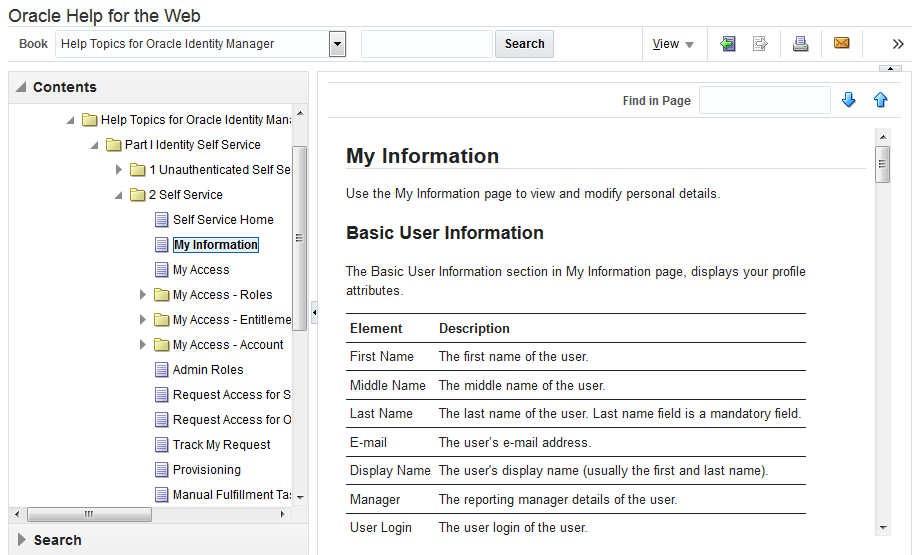Find previous match with the up arrow
Screen dimensions: 916x555
pos(880,100)
